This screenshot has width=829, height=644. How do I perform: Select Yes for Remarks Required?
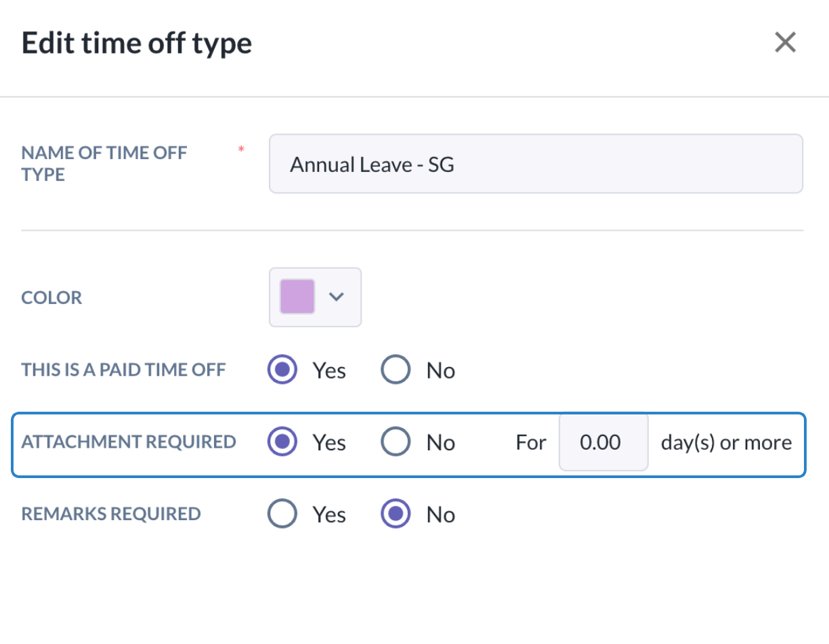(x=282, y=514)
